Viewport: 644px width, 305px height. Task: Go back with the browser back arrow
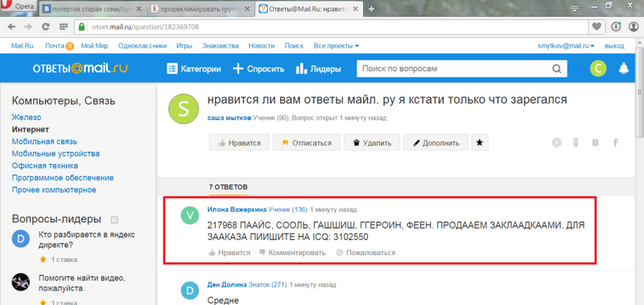point(11,27)
